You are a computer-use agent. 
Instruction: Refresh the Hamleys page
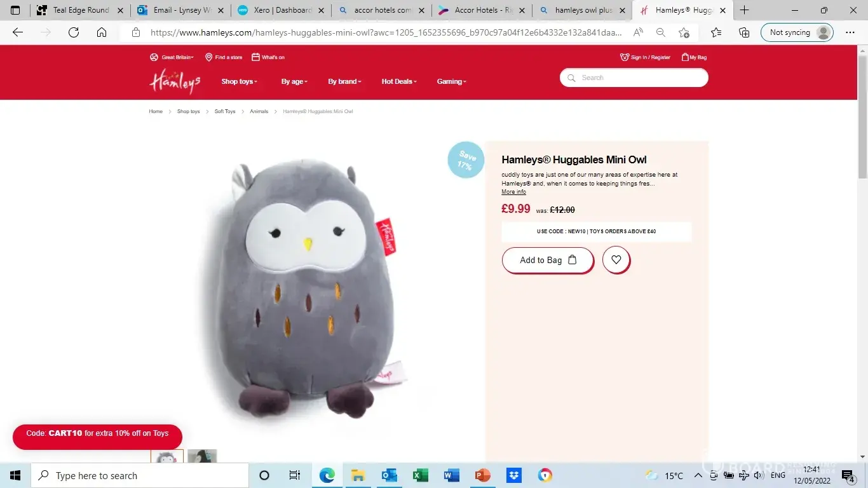[74, 32]
